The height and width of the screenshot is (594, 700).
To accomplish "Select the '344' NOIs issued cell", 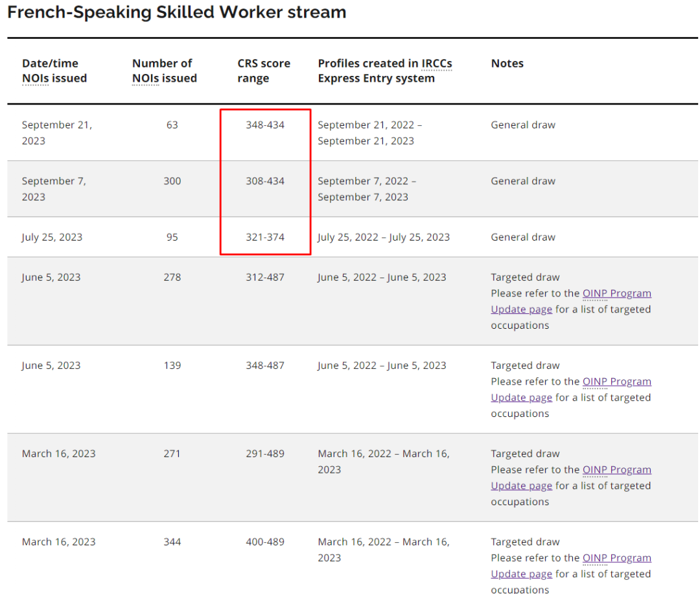I will (172, 542).
